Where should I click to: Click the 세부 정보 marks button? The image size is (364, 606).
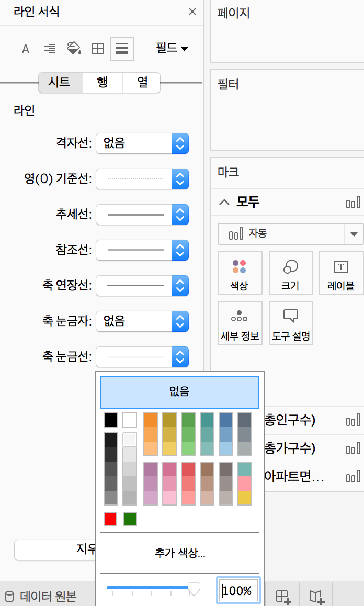point(240,323)
